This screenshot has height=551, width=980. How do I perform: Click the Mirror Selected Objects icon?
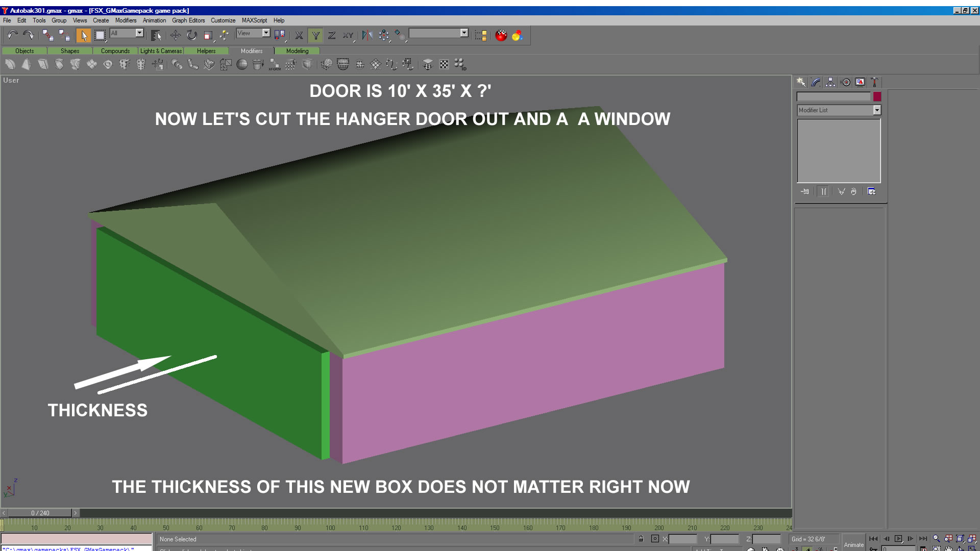coord(367,35)
